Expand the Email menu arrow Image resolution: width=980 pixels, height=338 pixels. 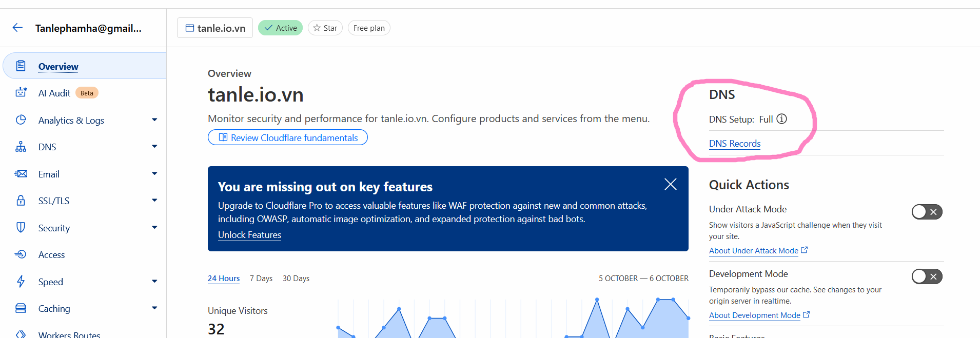[154, 174]
